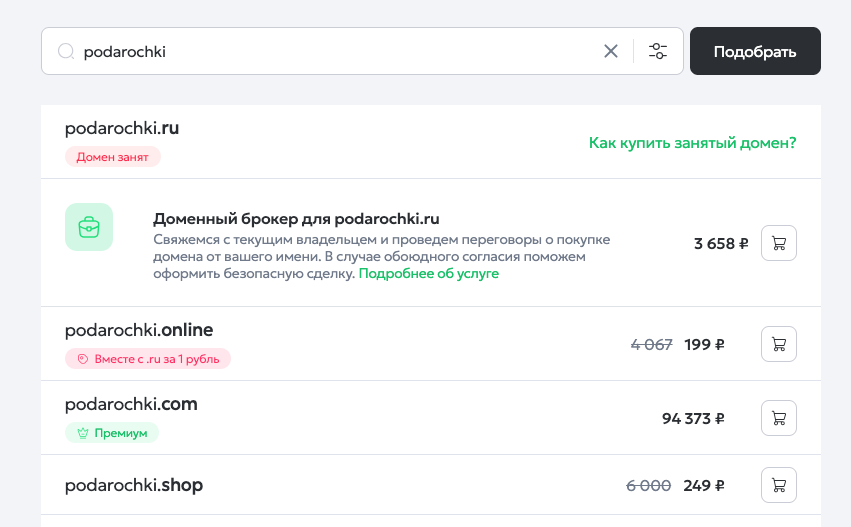Viewport: 851px width, 527px height.
Task: Click the Премиум badge
Action: coord(112,433)
